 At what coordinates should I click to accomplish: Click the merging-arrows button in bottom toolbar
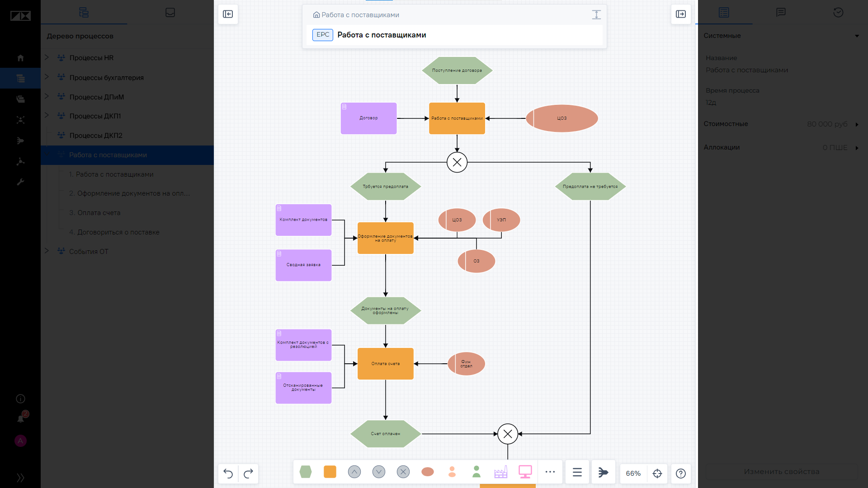point(604,473)
